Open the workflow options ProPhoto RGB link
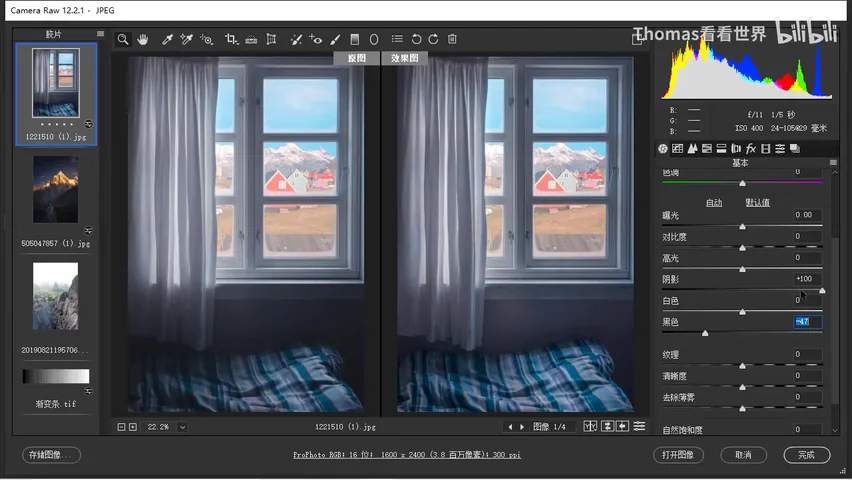 (407, 455)
